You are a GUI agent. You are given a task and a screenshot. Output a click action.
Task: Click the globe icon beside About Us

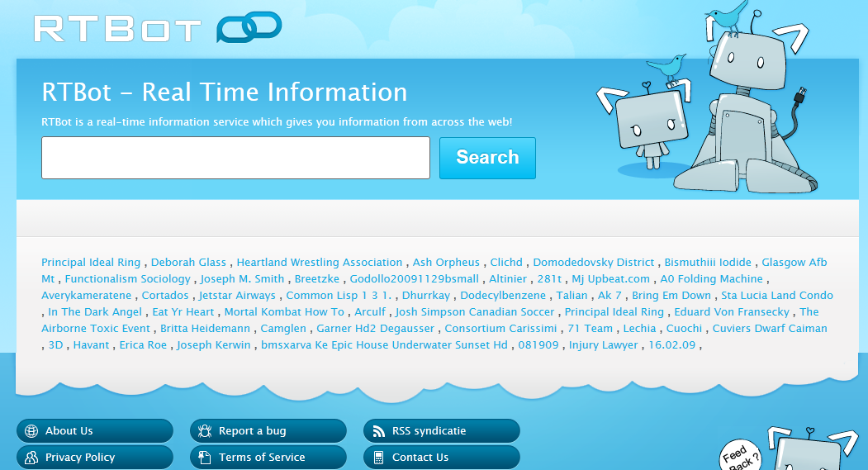click(31, 430)
